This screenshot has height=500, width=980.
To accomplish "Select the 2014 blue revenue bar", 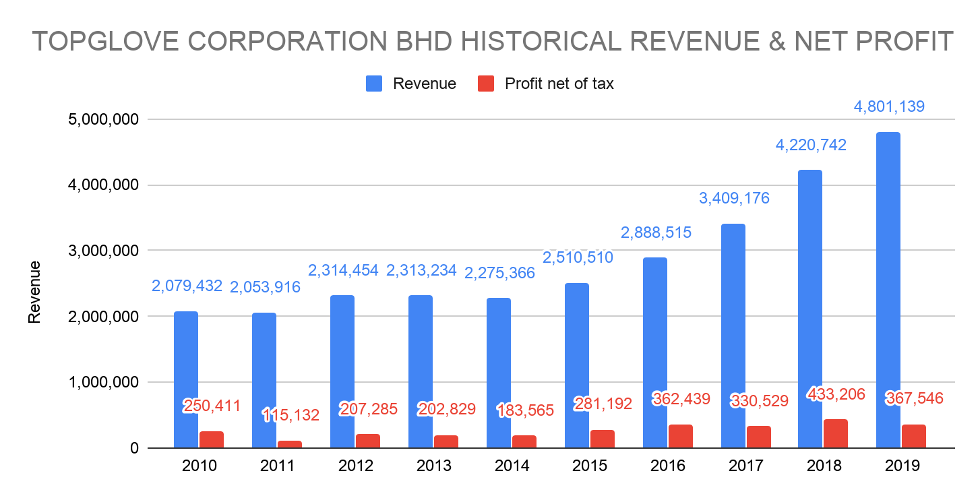I will pos(499,373).
